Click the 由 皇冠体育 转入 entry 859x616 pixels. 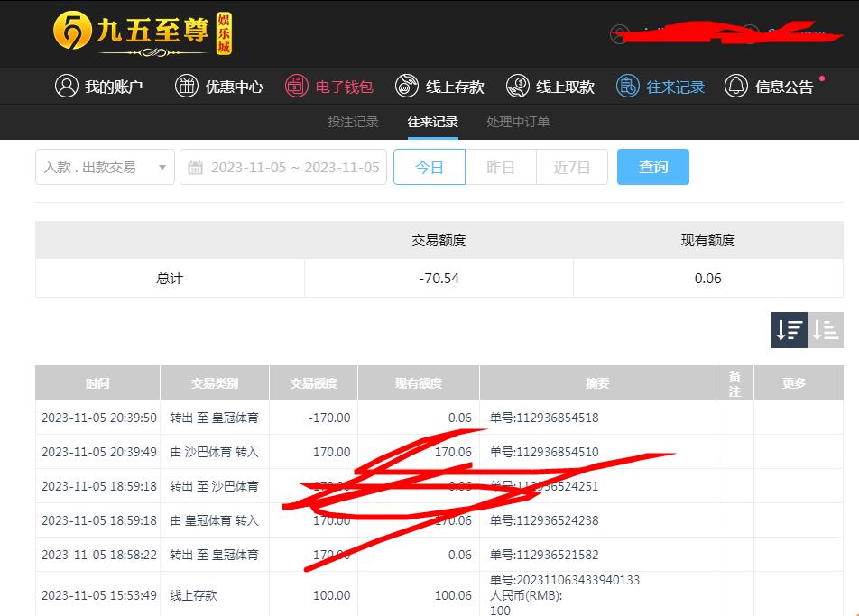(214, 520)
